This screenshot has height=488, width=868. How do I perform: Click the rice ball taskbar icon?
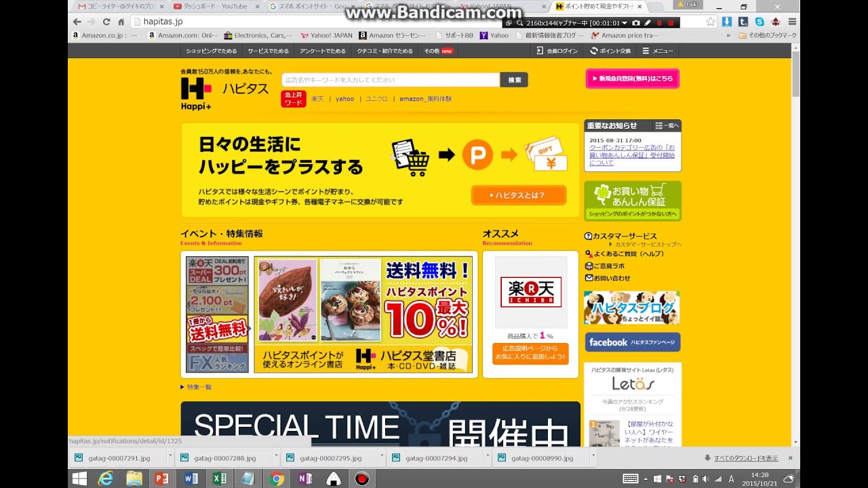pyautogui.click(x=333, y=479)
